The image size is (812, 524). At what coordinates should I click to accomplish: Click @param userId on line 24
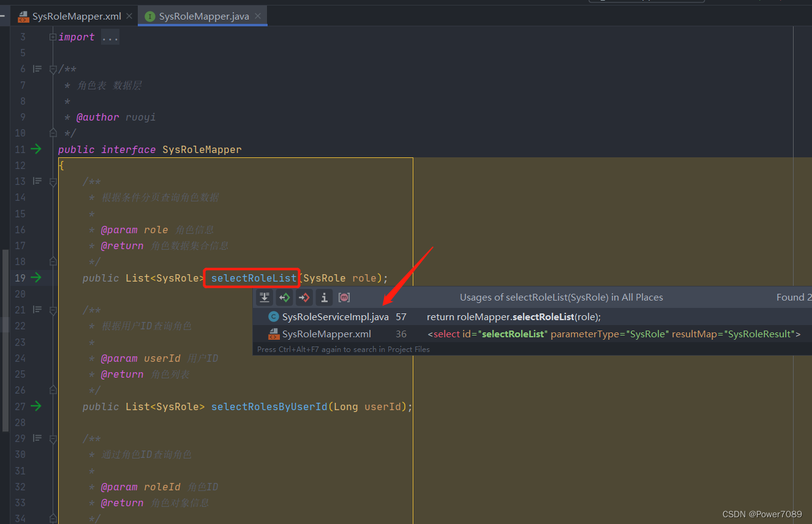click(x=141, y=358)
